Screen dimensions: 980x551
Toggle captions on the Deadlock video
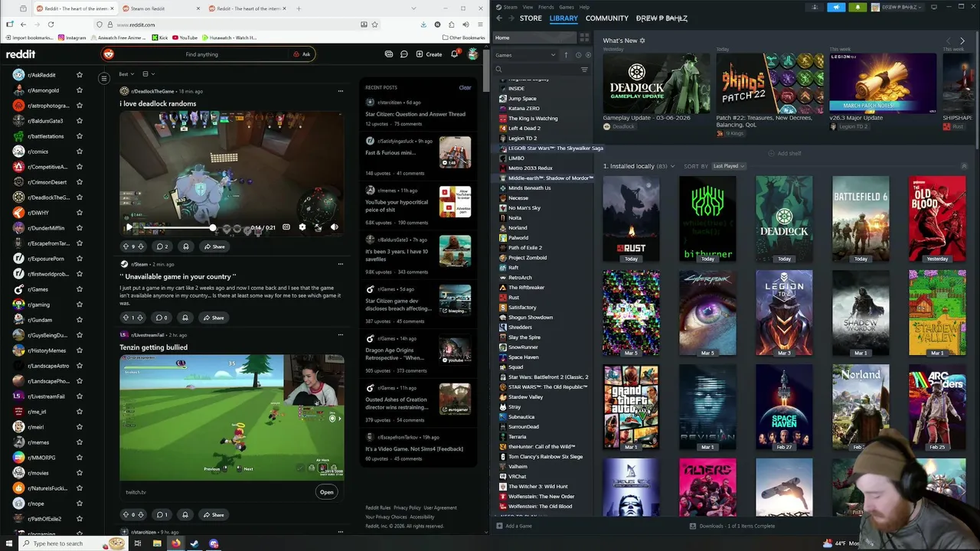click(x=286, y=227)
